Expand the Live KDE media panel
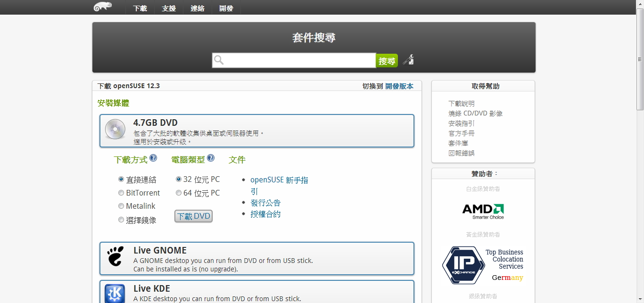 [257, 292]
